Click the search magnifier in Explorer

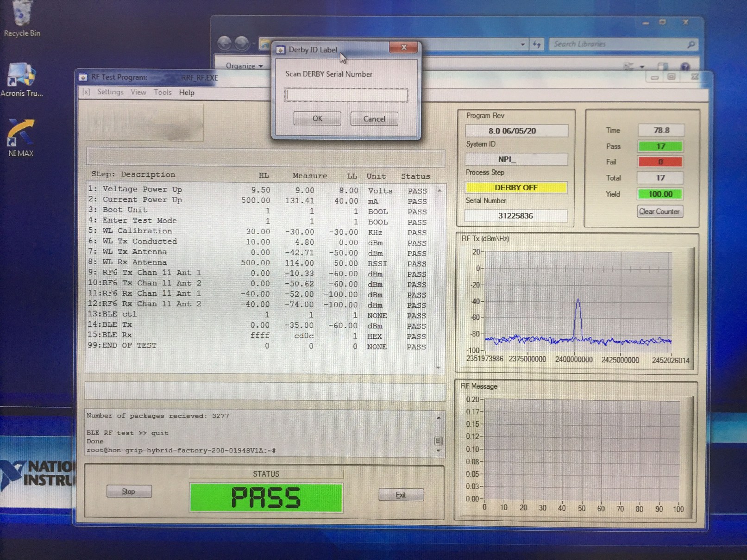click(x=691, y=44)
